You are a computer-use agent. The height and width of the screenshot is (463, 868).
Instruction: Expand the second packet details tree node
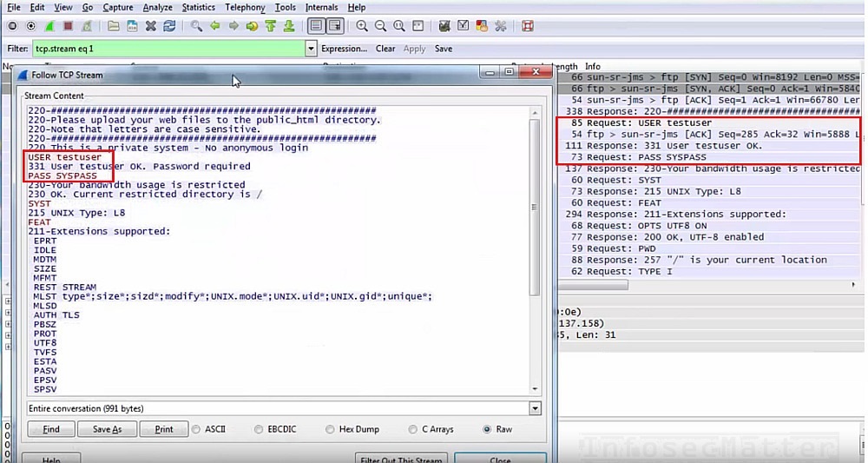[8, 313]
